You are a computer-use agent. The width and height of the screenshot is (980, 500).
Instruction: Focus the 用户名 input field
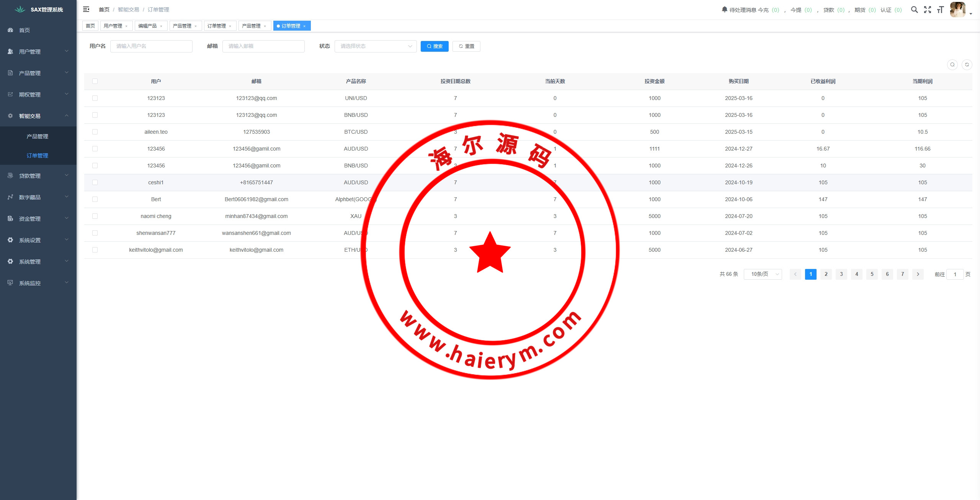(x=151, y=46)
